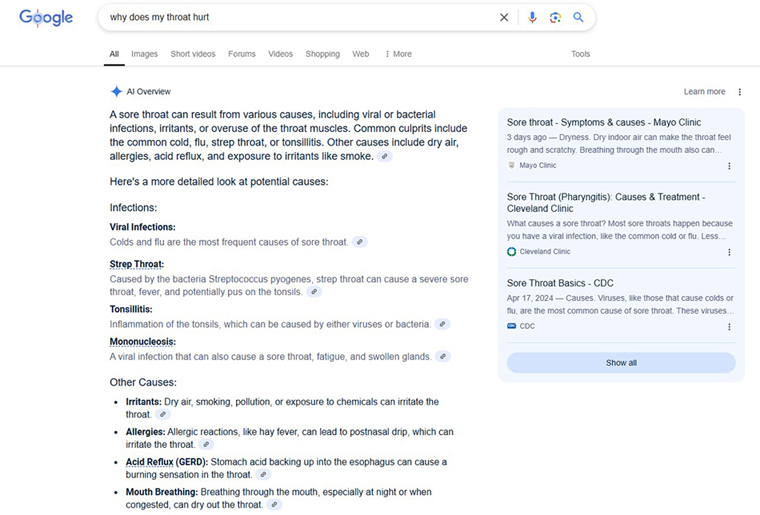Image resolution: width=760 pixels, height=515 pixels.
Task: Open the Videos tab
Action: pyautogui.click(x=281, y=54)
